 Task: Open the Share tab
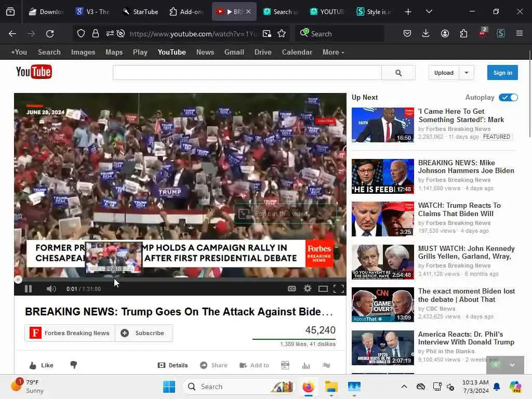tap(214, 365)
